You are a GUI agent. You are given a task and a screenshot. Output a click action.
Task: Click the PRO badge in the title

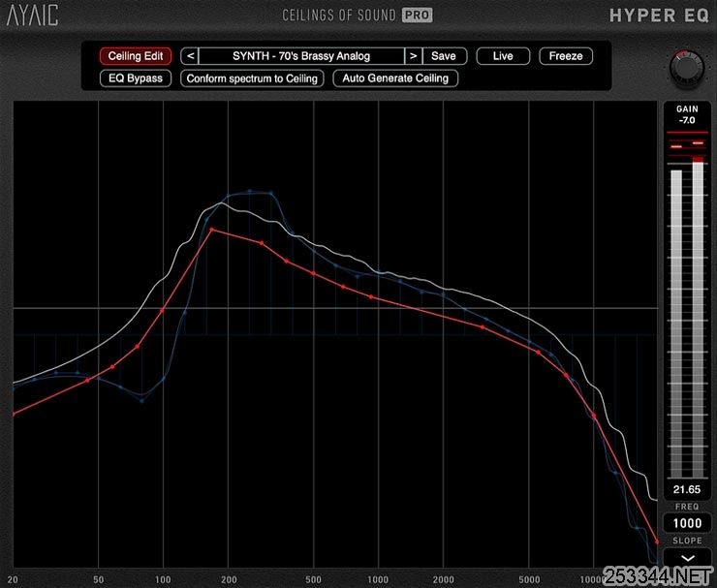[x=417, y=15]
